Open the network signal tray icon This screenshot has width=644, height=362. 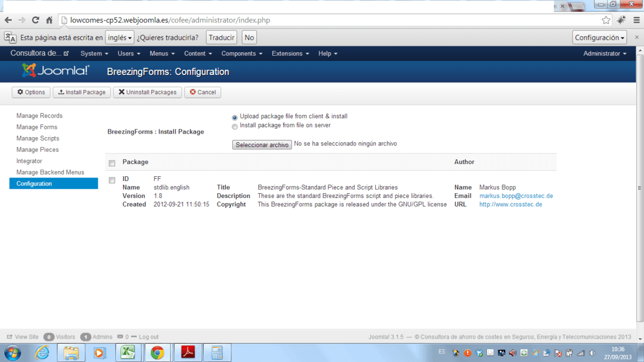581,353
